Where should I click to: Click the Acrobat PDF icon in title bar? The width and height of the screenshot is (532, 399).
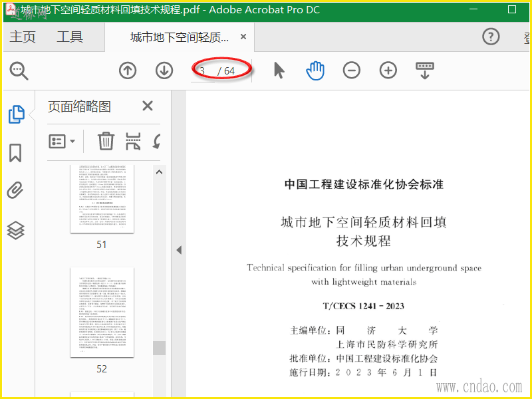tap(11, 9)
